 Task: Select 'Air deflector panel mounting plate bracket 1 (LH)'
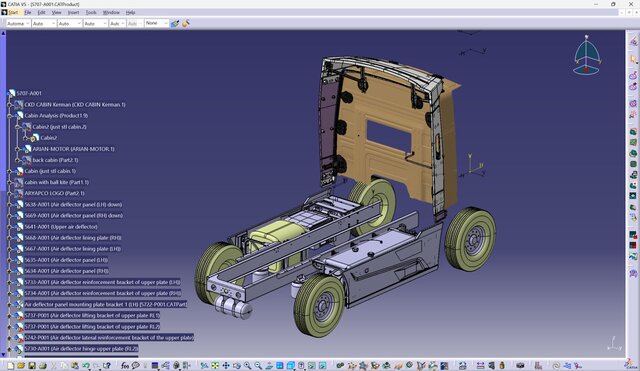click(x=106, y=304)
